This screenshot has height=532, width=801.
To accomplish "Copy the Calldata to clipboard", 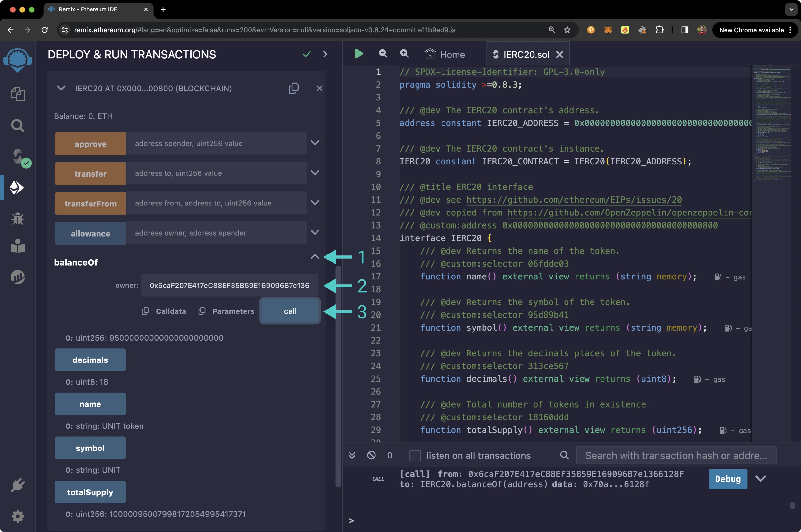I will [x=145, y=311].
